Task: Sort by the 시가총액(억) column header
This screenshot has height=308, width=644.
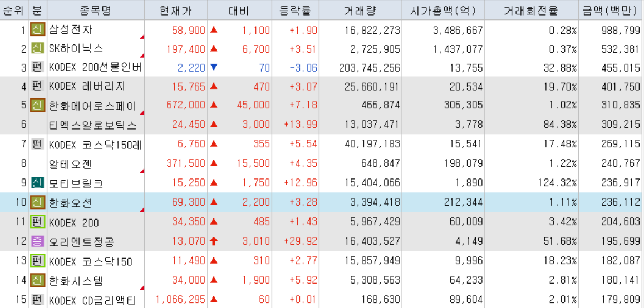Action: click(443, 10)
